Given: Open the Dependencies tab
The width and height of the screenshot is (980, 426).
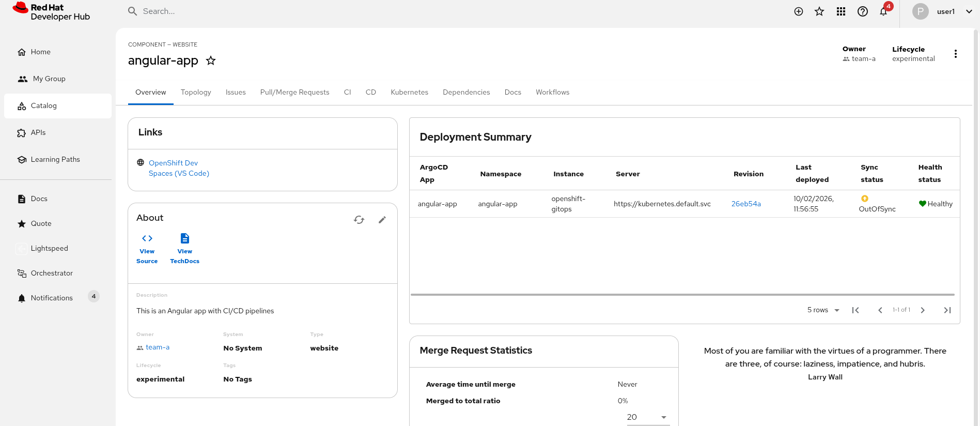Looking at the screenshot, I should (466, 92).
